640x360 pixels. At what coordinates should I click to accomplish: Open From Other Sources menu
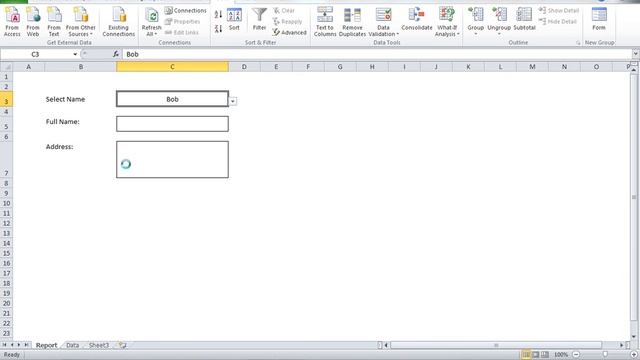pyautogui.click(x=80, y=22)
